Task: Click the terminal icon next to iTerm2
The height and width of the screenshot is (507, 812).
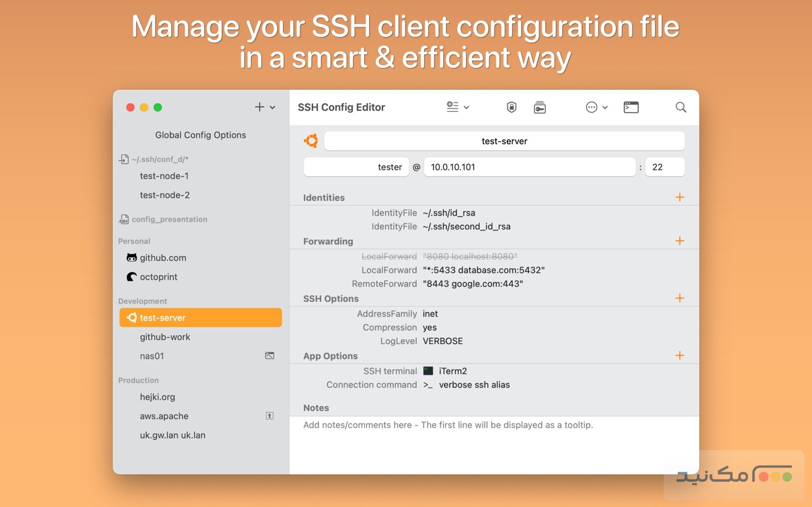Action: 427,371
